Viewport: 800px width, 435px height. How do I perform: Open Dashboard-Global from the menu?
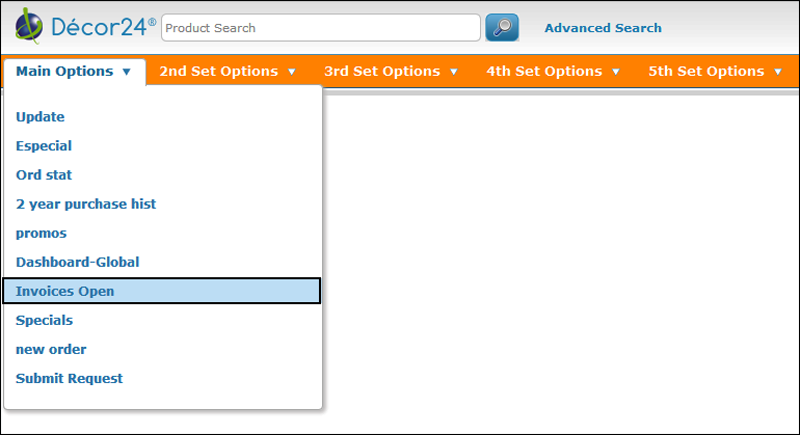coord(77,262)
